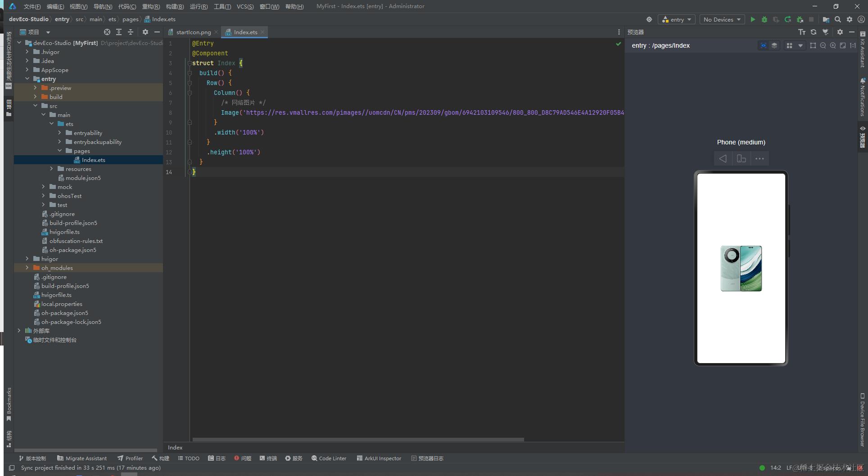The width and height of the screenshot is (868, 476).
Task: Attach debugger to process icon
Action: pos(800,19)
